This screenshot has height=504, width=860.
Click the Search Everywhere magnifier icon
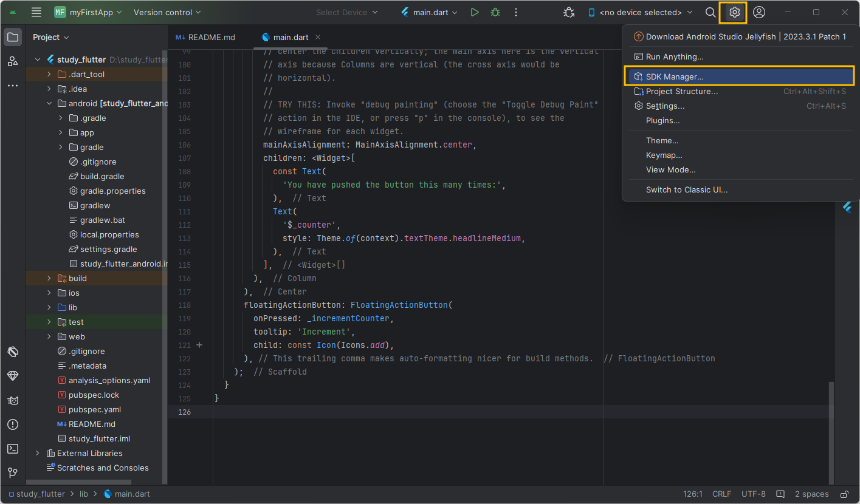[x=710, y=12]
